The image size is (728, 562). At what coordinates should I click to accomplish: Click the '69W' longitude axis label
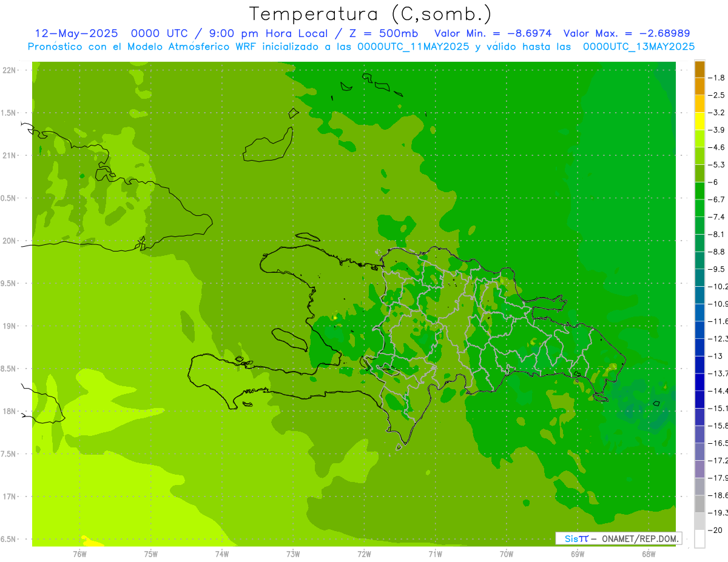coord(578,554)
